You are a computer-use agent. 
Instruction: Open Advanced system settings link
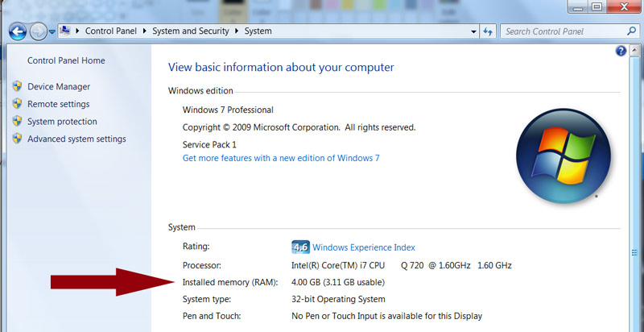pyautogui.click(x=76, y=139)
